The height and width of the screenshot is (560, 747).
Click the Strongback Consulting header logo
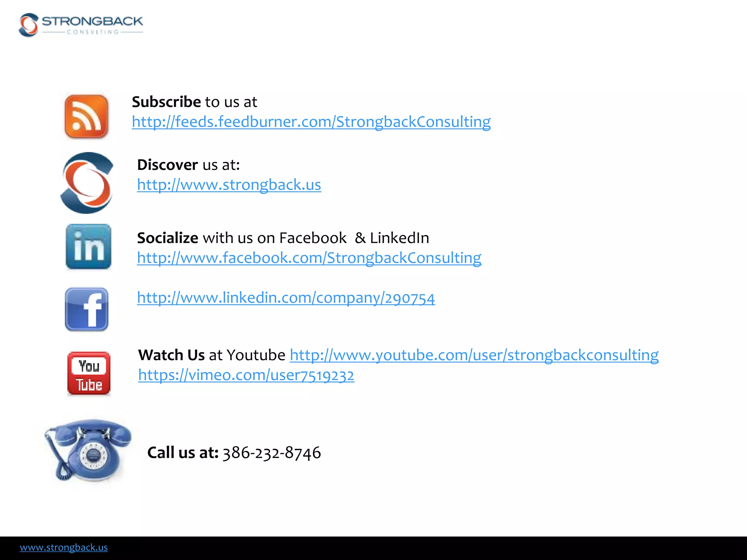(81, 25)
